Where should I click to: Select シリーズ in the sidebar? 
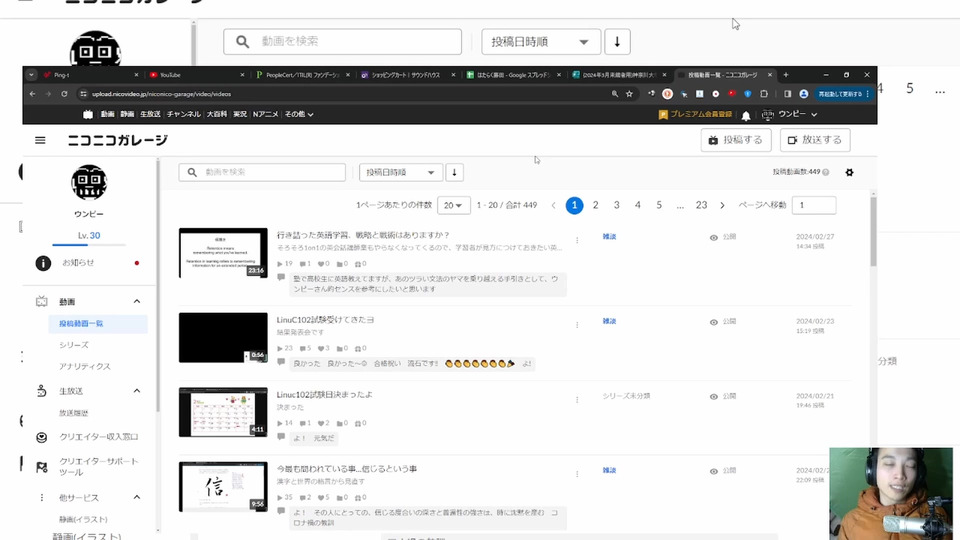point(74,345)
